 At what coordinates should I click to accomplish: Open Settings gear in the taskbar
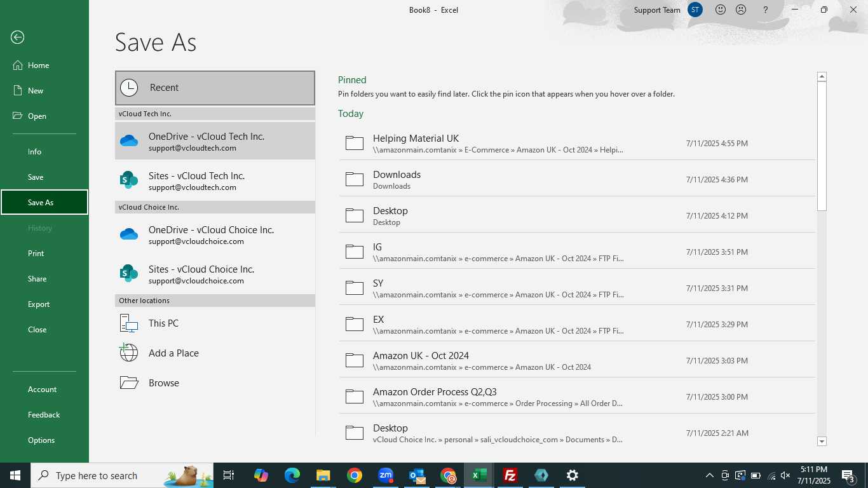(x=573, y=475)
